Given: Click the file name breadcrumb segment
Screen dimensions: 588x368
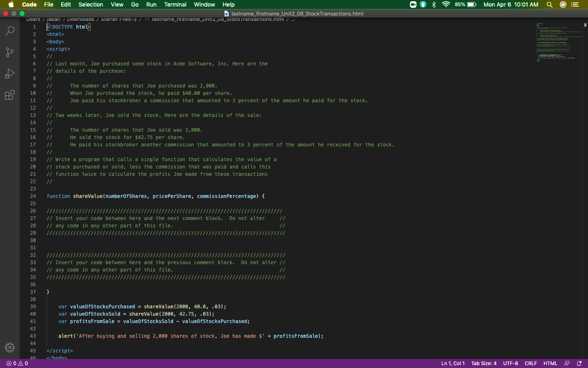Looking at the screenshot, I should point(218,19).
